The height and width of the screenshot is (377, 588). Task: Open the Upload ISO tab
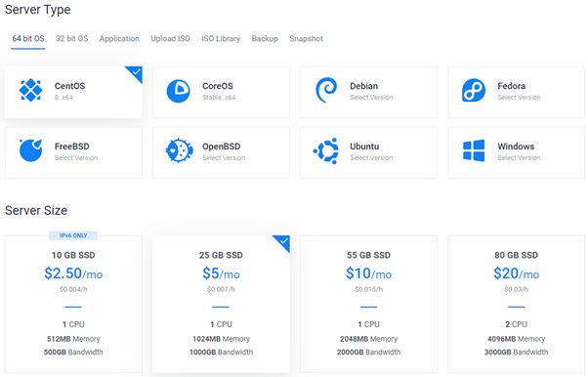point(171,39)
